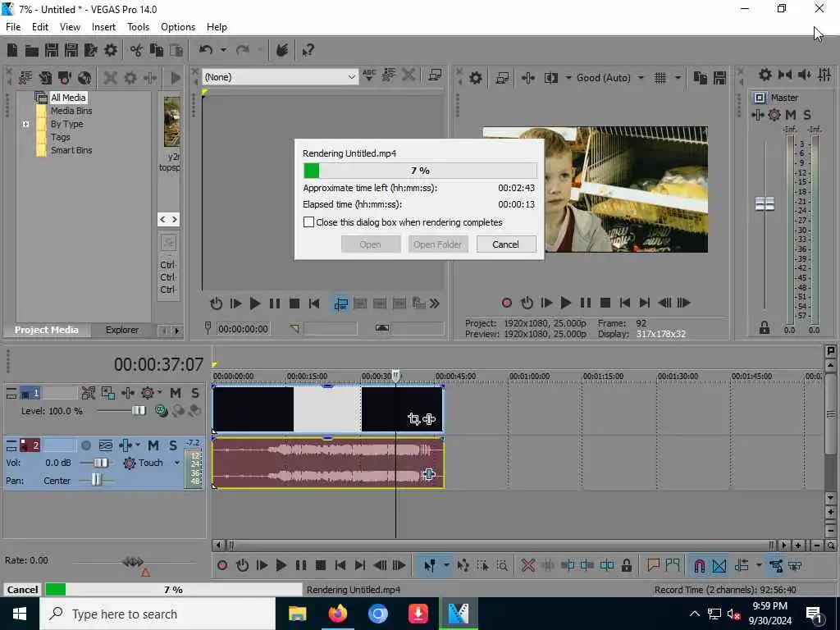Click the Open project folder icon
The height and width of the screenshot is (630, 840).
[x=32, y=50]
